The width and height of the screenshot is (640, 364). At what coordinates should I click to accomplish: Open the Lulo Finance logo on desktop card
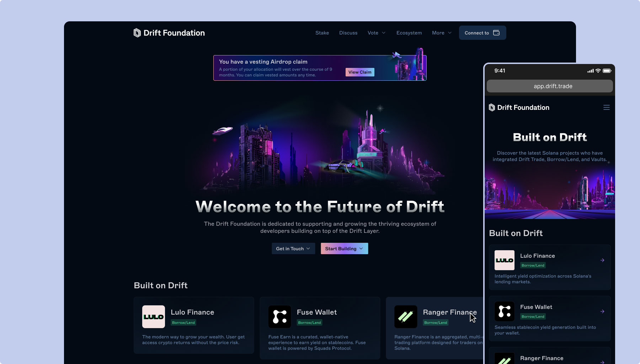coord(154,317)
